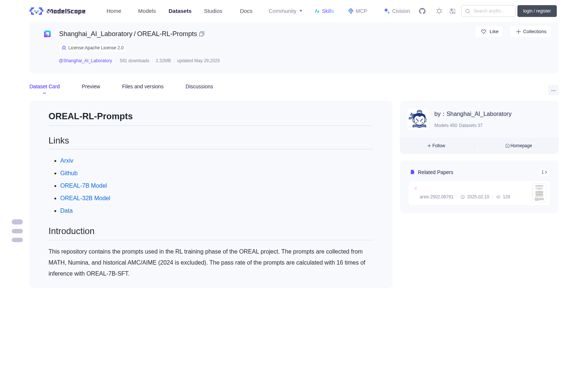Open the Models menu

pyautogui.click(x=147, y=11)
